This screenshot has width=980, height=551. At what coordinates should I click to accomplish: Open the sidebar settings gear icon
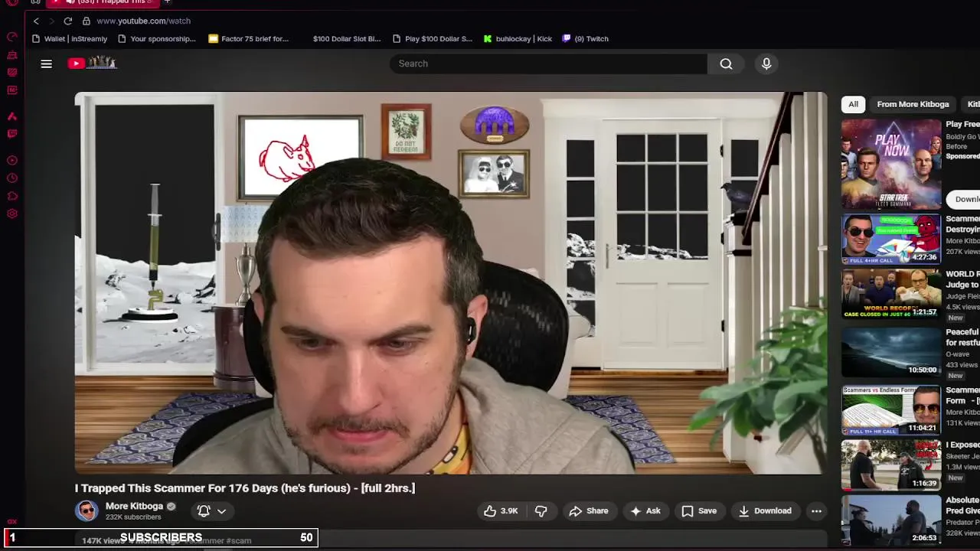[12, 214]
